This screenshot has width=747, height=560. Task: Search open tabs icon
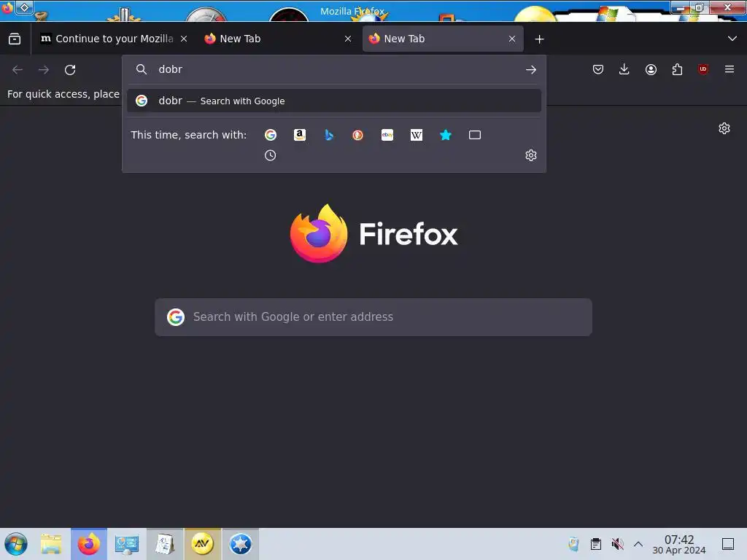click(474, 135)
